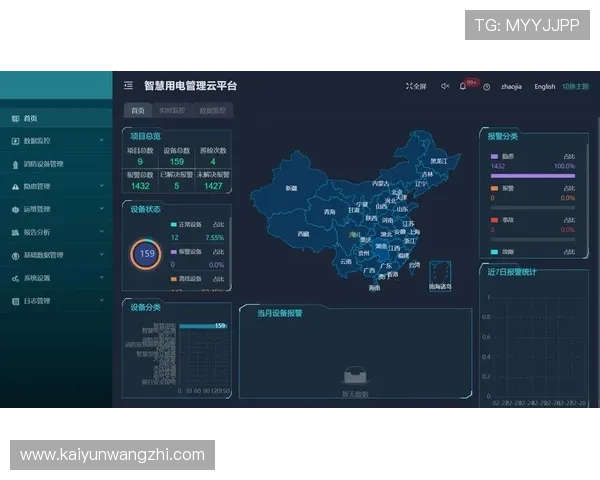Open the zhaojia user menu
The image size is (600, 480).
pyautogui.click(x=511, y=87)
